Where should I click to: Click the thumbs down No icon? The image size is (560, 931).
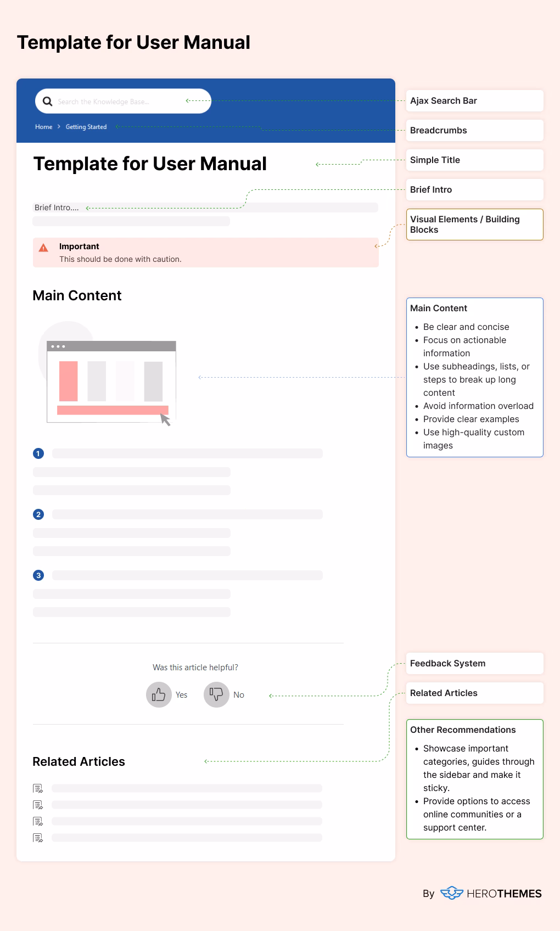(216, 694)
